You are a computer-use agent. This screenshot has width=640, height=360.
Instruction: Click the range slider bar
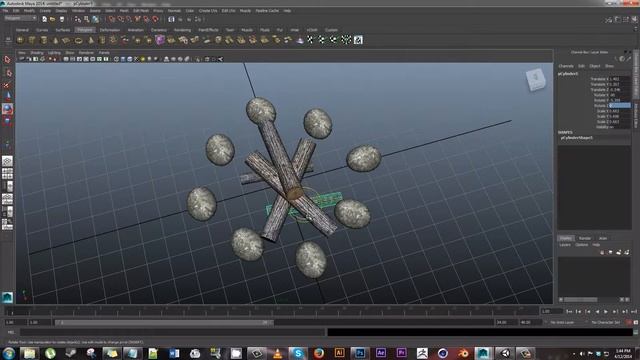(x=164, y=322)
